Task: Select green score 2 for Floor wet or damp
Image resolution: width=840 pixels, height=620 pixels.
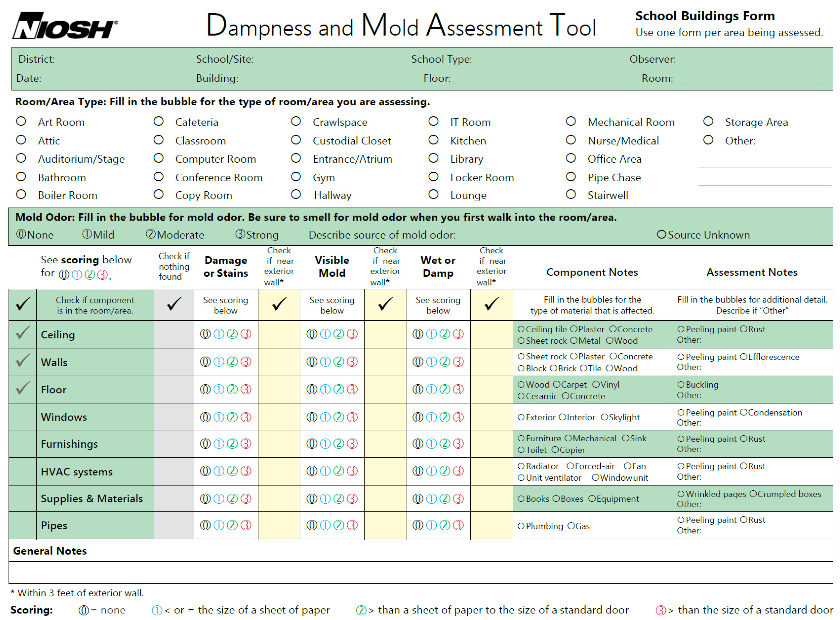Action: [445, 390]
